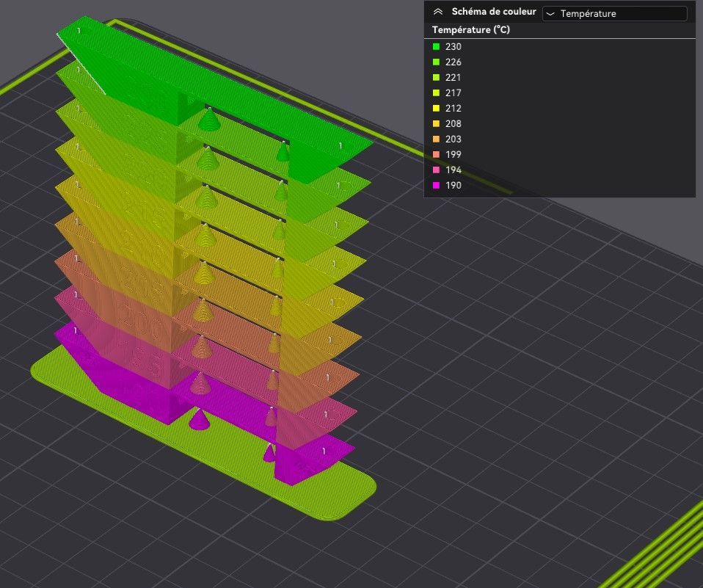Click the yellow 212 color swatch
Viewport: 703px width, 588px height.
tap(437, 109)
